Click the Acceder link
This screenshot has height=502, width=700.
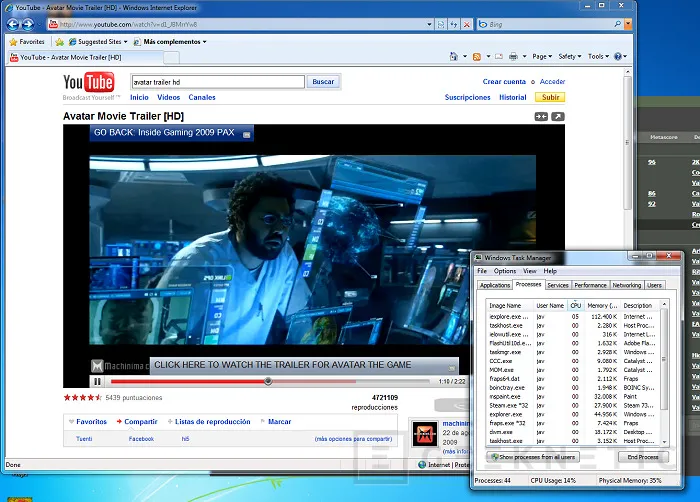tap(552, 82)
